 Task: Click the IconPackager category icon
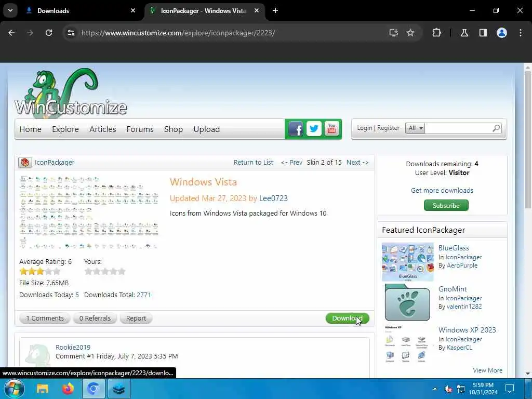25,163
